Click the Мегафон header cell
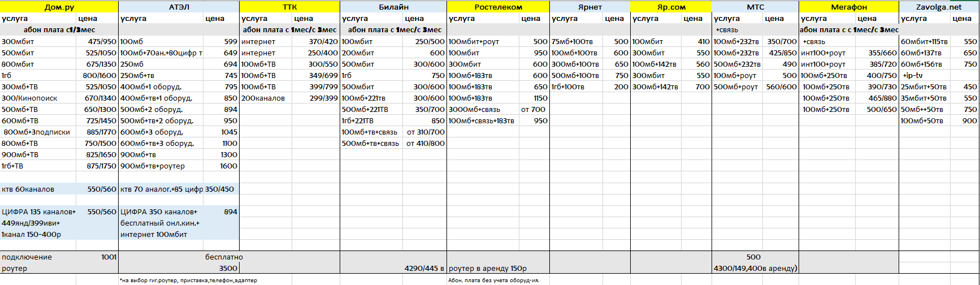 point(848,7)
